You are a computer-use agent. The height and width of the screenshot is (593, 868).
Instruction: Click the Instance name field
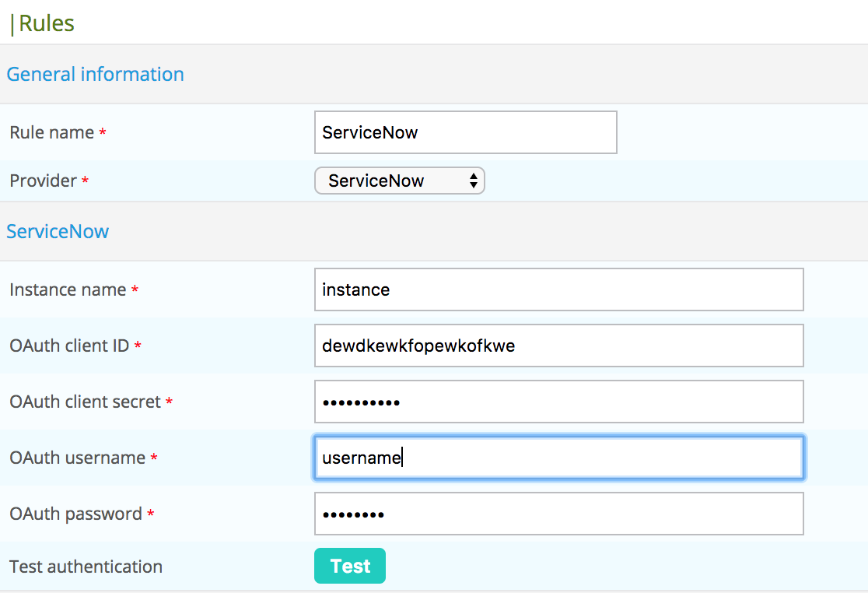559,289
